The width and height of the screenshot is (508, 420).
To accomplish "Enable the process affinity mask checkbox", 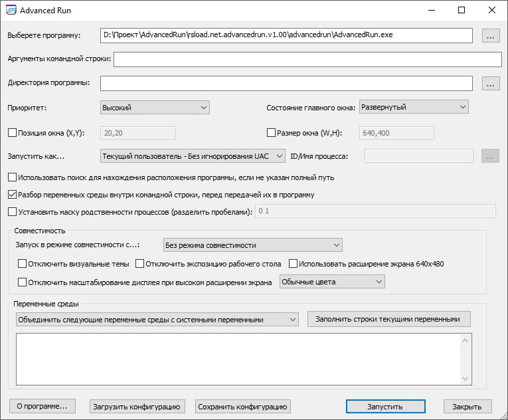I will [x=13, y=212].
